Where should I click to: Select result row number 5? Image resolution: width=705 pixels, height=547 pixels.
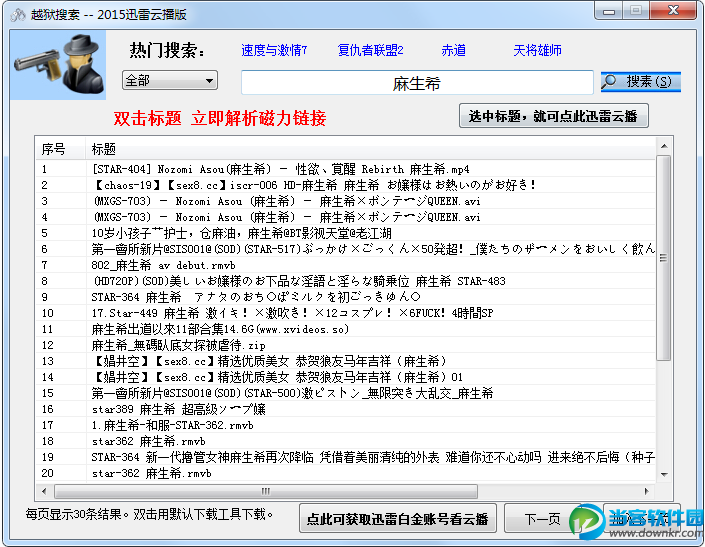345,233
